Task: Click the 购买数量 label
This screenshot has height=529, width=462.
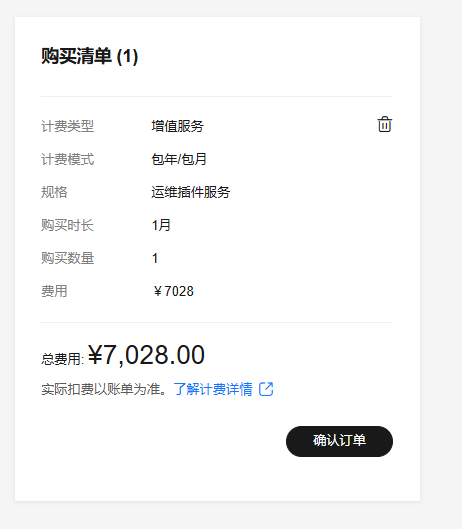Action: coord(67,258)
